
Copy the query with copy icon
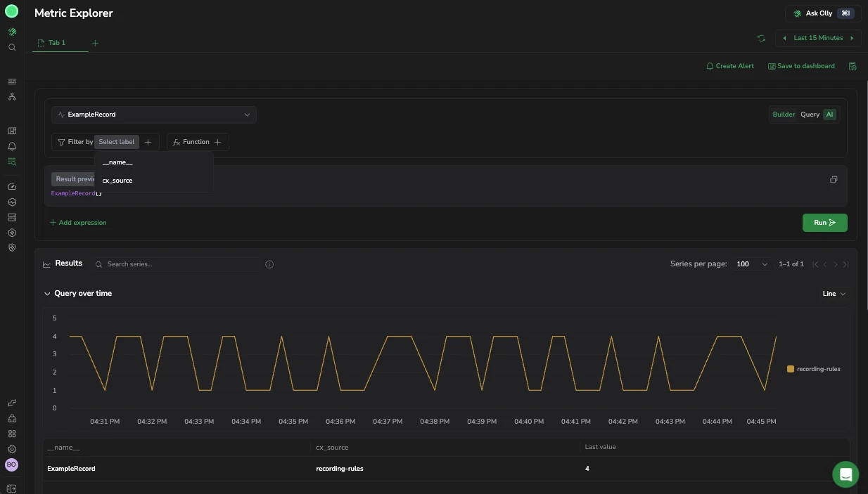coord(834,179)
